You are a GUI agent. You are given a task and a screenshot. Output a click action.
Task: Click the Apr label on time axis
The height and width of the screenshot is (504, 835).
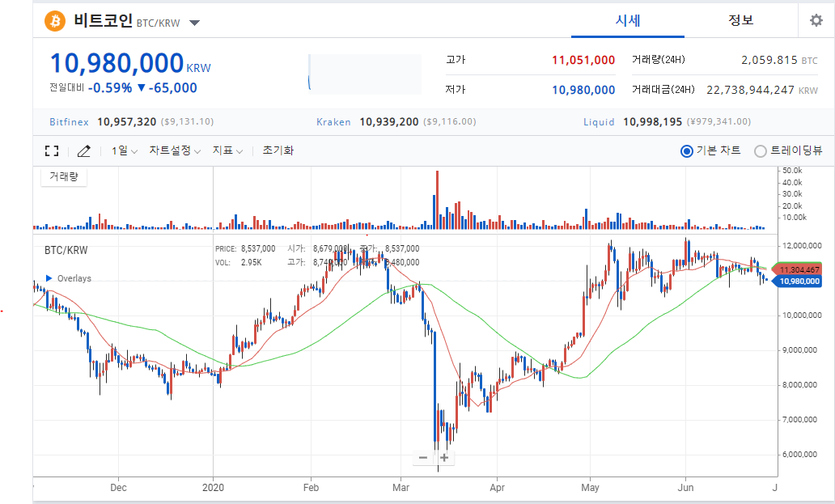pos(497,488)
